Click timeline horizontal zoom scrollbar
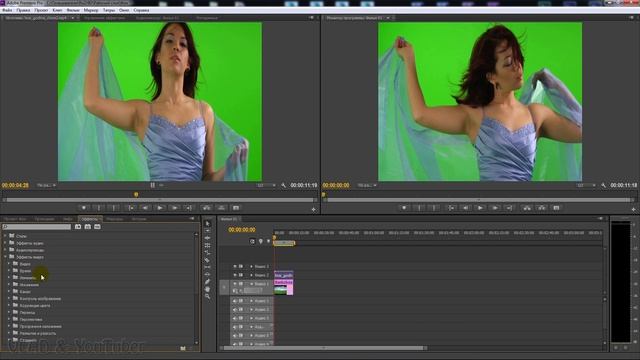This screenshot has height=360, width=640. (323, 348)
